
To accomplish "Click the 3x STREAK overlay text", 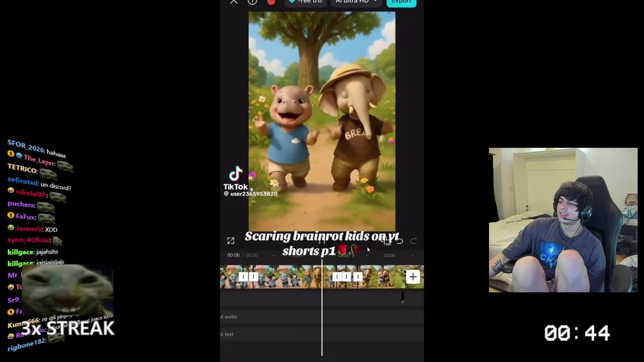I will (68, 328).
